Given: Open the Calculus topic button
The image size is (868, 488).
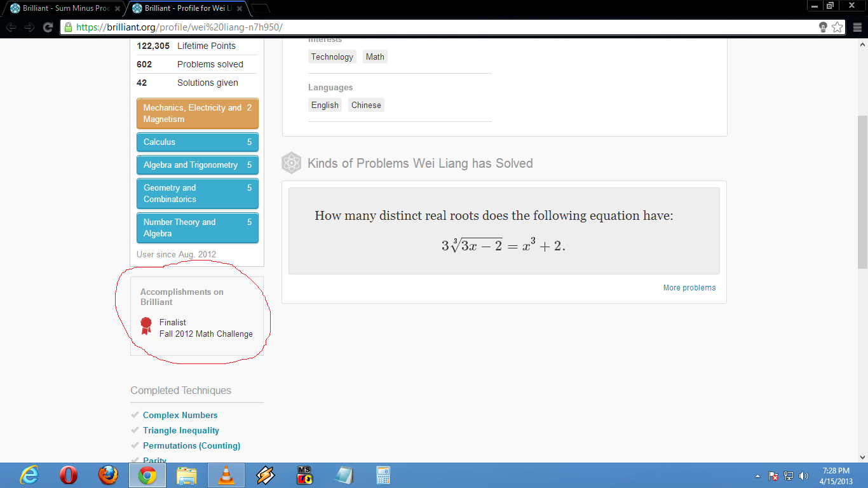Looking at the screenshot, I should coord(198,142).
